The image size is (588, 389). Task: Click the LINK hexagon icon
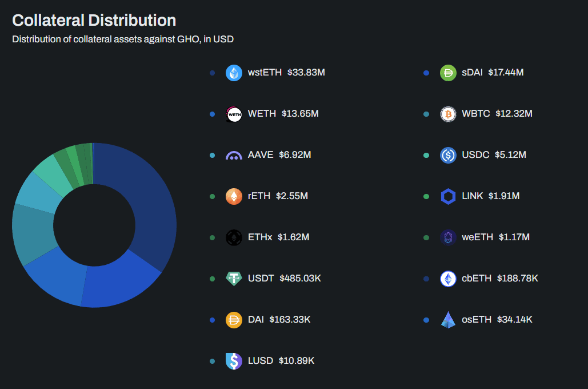[x=448, y=196]
